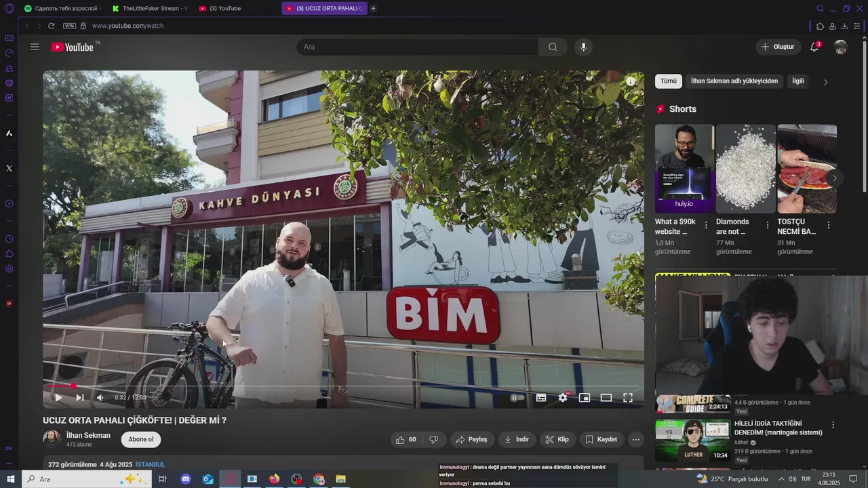Open the Opera GX menu logo

[9, 8]
